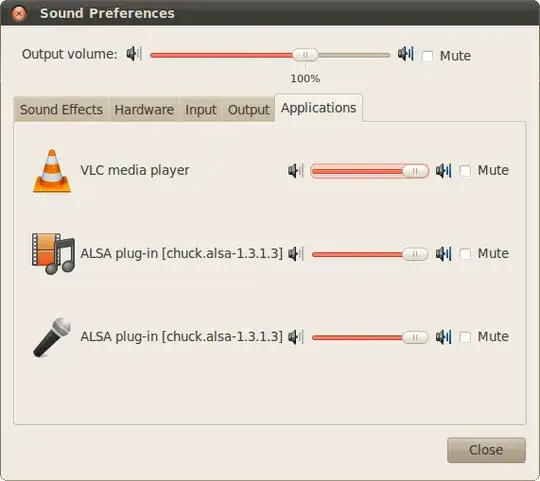This screenshot has height=481, width=540.
Task: Click the VLC media player volume slider
Action: [x=370, y=171]
